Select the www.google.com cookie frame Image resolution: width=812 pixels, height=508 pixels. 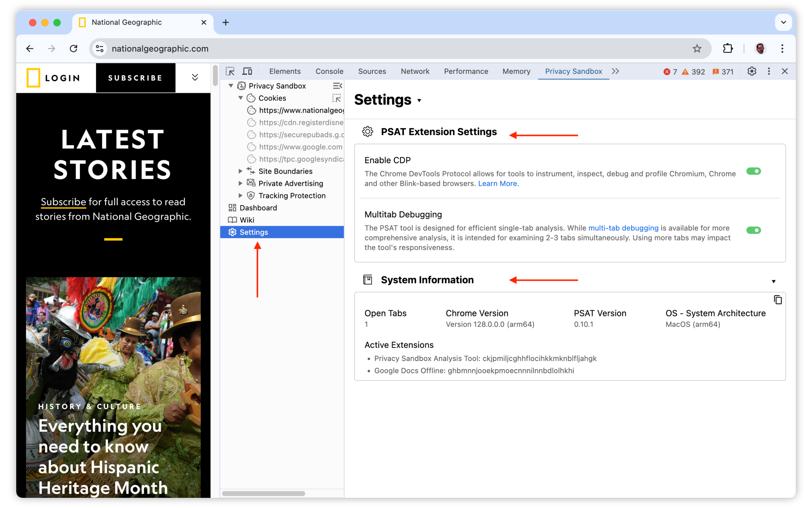point(295,147)
